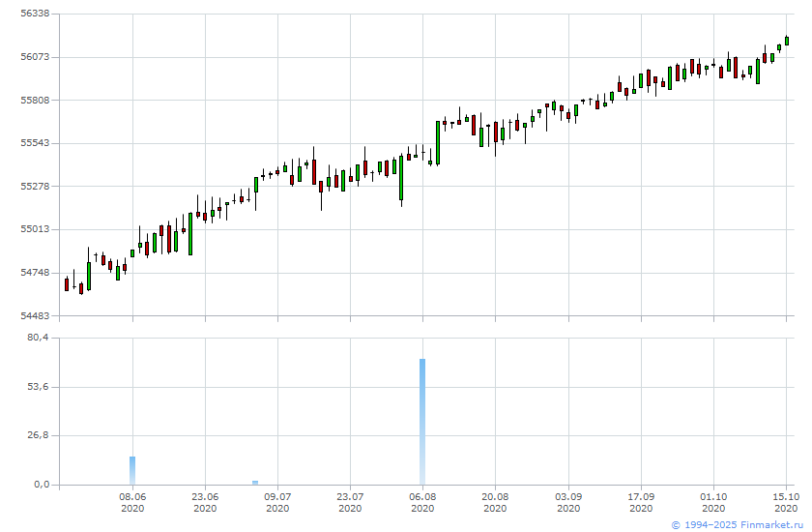The width and height of the screenshot is (812, 532).
Task: Click the 09.07 2020 date label
Action: coord(277,502)
